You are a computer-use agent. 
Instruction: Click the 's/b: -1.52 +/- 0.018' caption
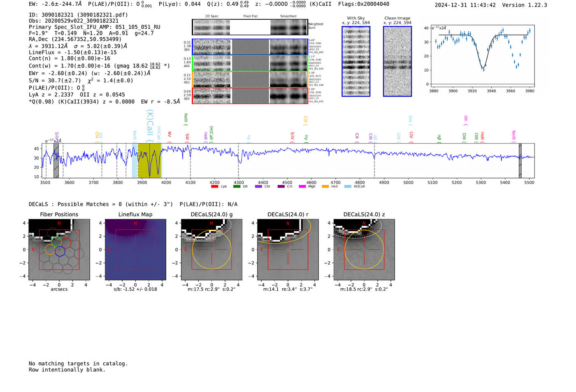pos(135,289)
